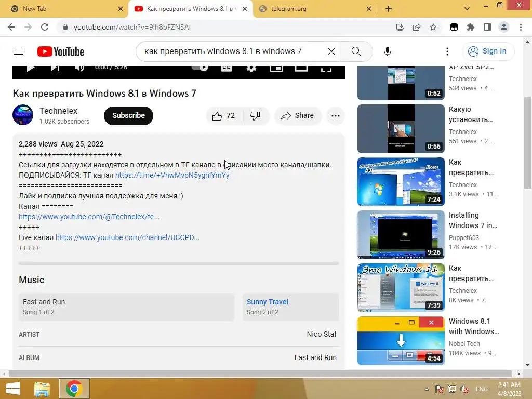The height and width of the screenshot is (399, 532).
Task: Subscribe to Technelex
Action: pos(129,116)
